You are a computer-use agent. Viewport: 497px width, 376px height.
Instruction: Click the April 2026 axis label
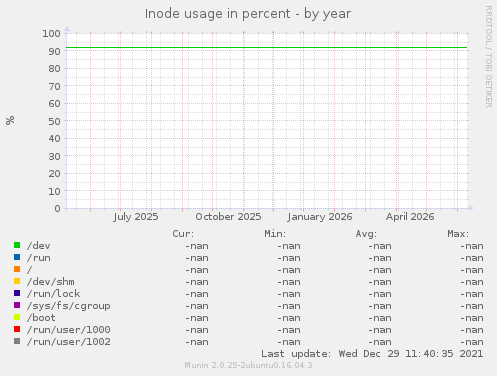point(410,217)
